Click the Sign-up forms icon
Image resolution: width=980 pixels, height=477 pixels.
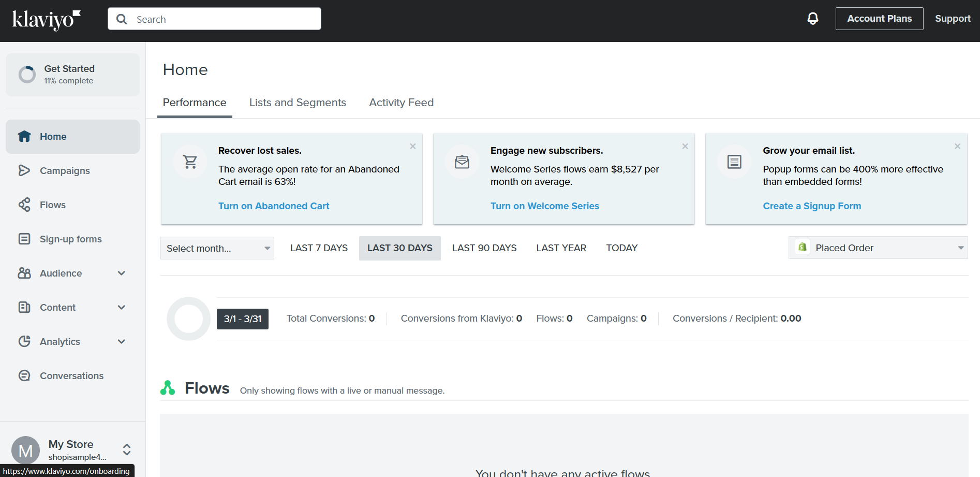point(24,239)
